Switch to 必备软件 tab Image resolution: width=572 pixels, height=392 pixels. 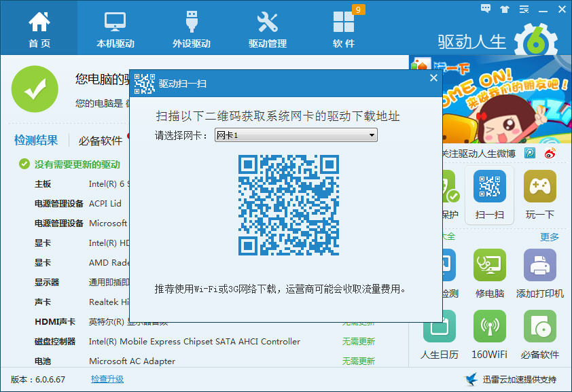[x=101, y=141]
